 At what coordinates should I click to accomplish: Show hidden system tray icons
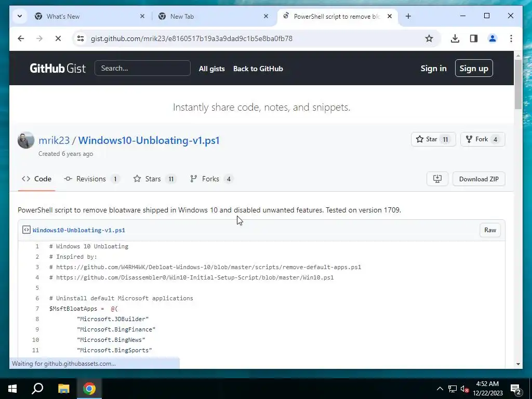440,389
